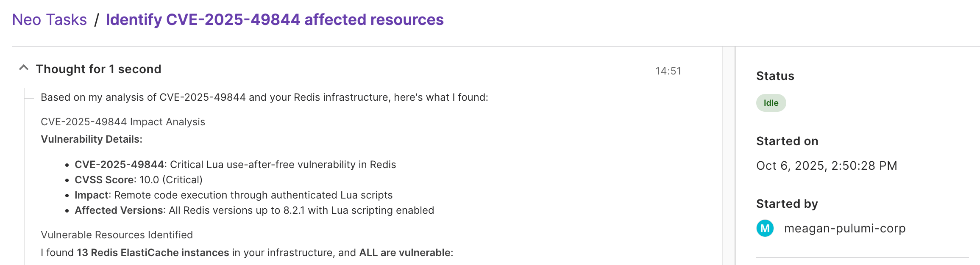Click the "Started on" label
The width and height of the screenshot is (980, 265).
click(787, 141)
